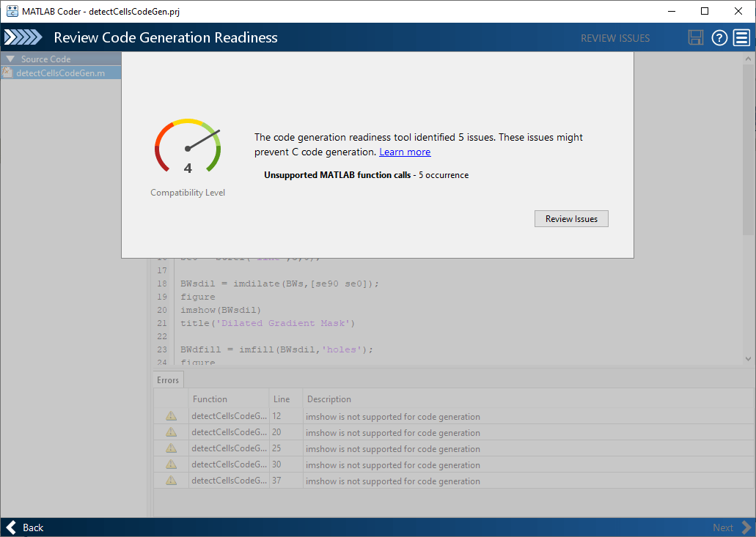Click the detectCellsCodeGen.m file icon
Image resolution: width=756 pixels, height=537 pixels.
(7, 73)
